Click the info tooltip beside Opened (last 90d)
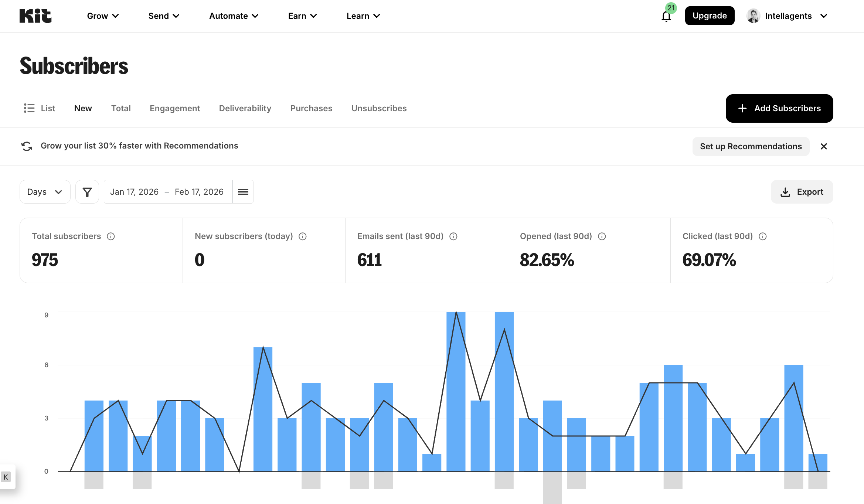 coord(602,236)
